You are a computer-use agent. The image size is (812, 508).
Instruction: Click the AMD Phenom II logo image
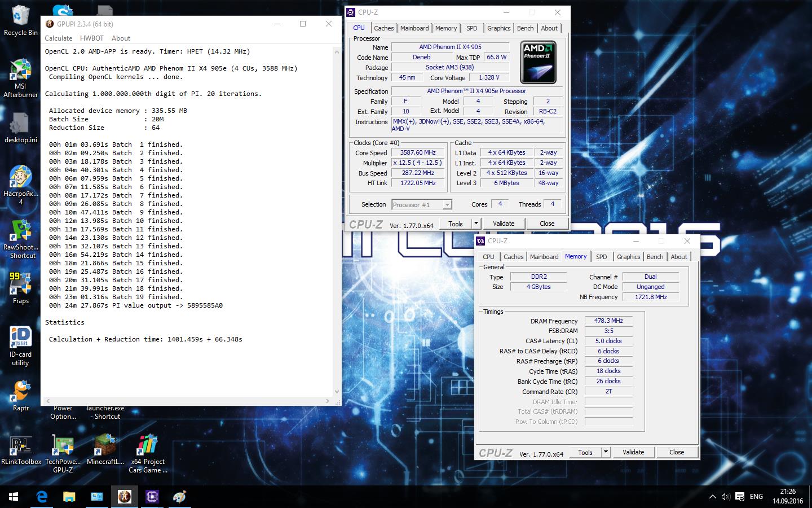(539, 63)
